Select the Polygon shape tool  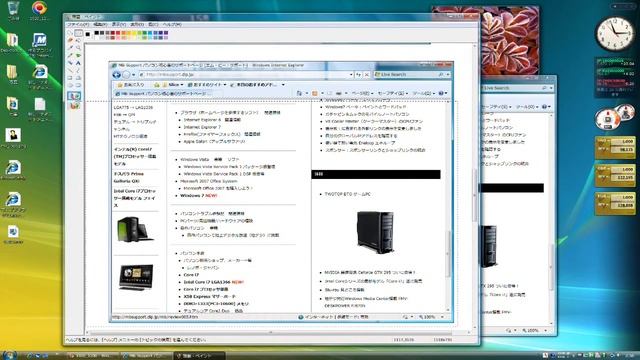tap(78, 78)
